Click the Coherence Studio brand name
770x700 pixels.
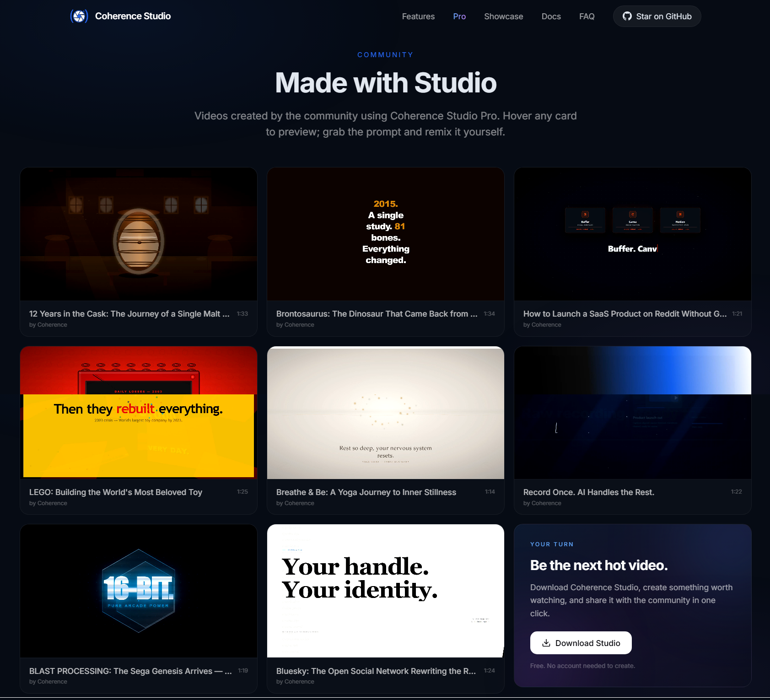tap(133, 16)
